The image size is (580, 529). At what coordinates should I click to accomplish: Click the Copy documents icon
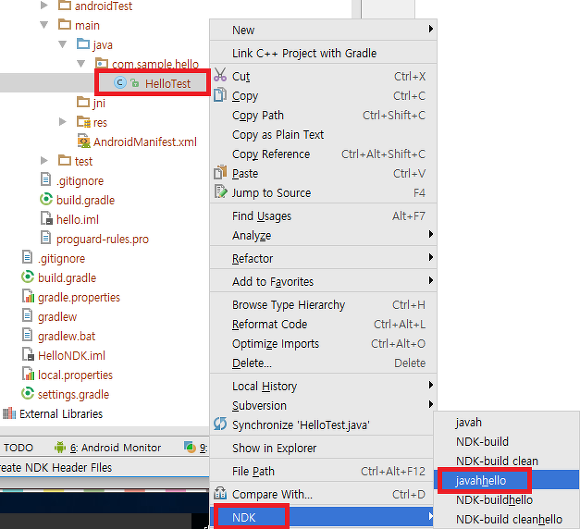tap(220, 95)
